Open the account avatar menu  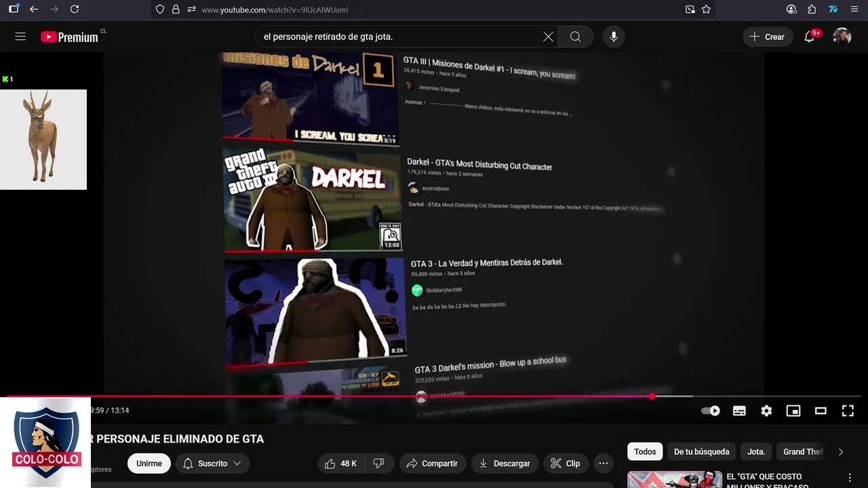[842, 37]
